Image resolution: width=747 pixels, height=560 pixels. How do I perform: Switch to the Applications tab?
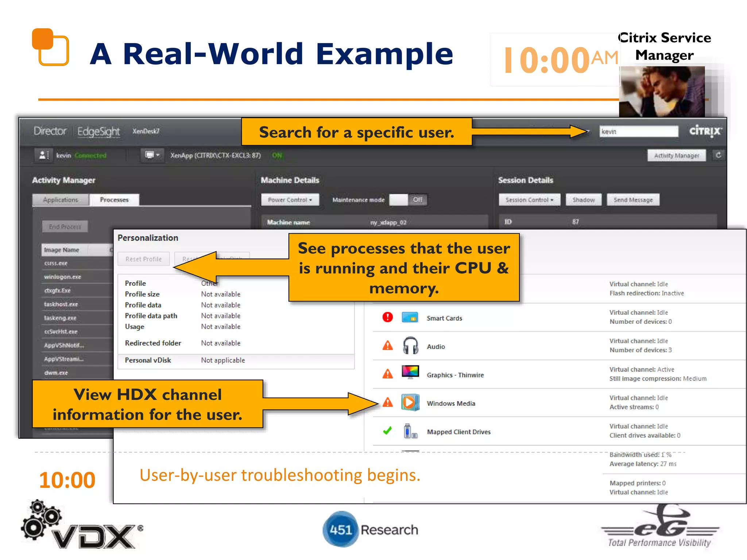pos(61,200)
